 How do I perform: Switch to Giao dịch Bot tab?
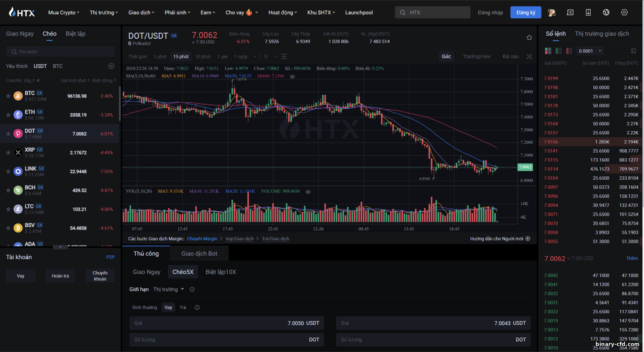point(199,253)
